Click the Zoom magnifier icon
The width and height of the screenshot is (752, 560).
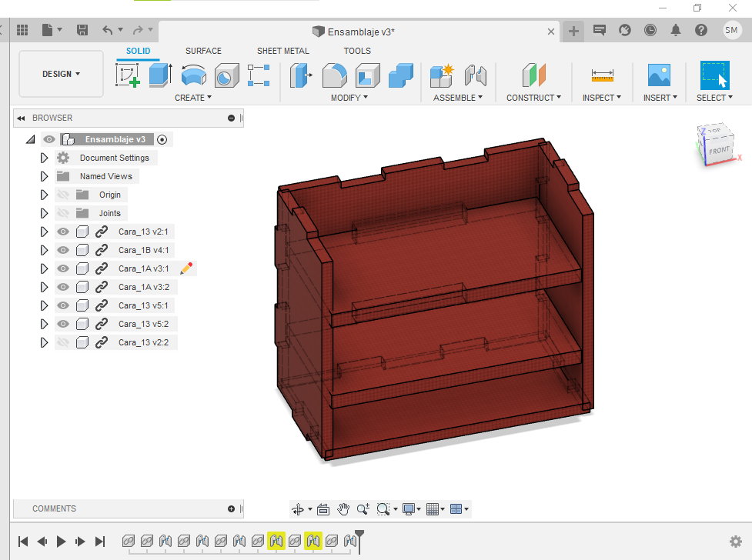[x=363, y=509]
